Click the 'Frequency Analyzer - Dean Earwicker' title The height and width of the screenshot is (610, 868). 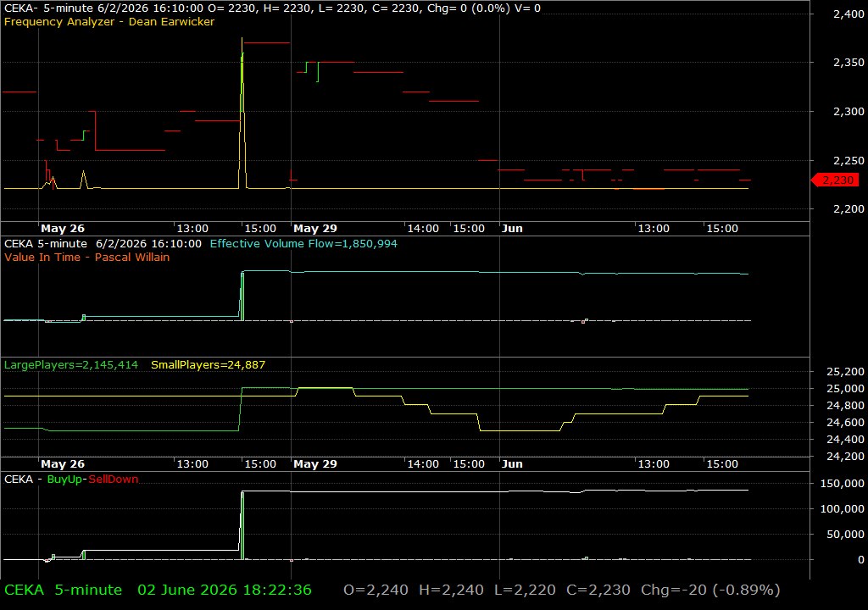point(109,21)
